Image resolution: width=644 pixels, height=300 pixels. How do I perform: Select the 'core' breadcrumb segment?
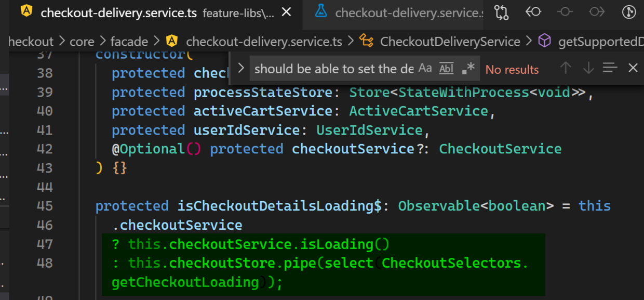pyautogui.click(x=82, y=42)
